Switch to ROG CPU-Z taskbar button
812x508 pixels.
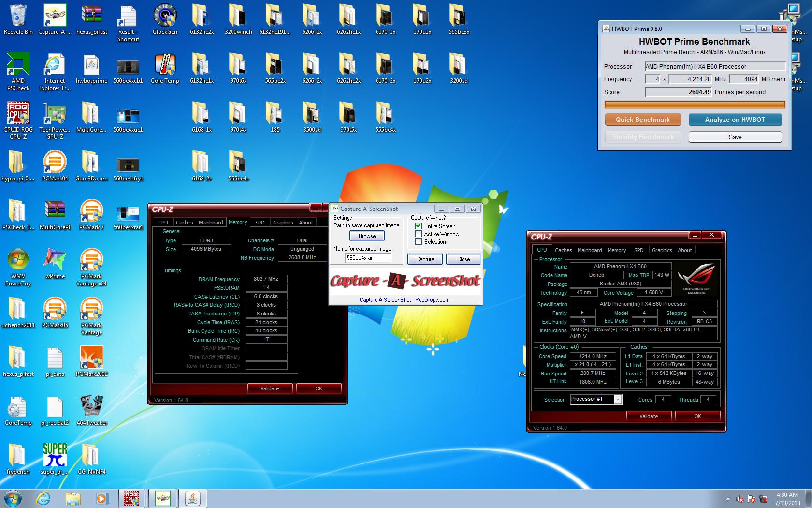(132, 498)
